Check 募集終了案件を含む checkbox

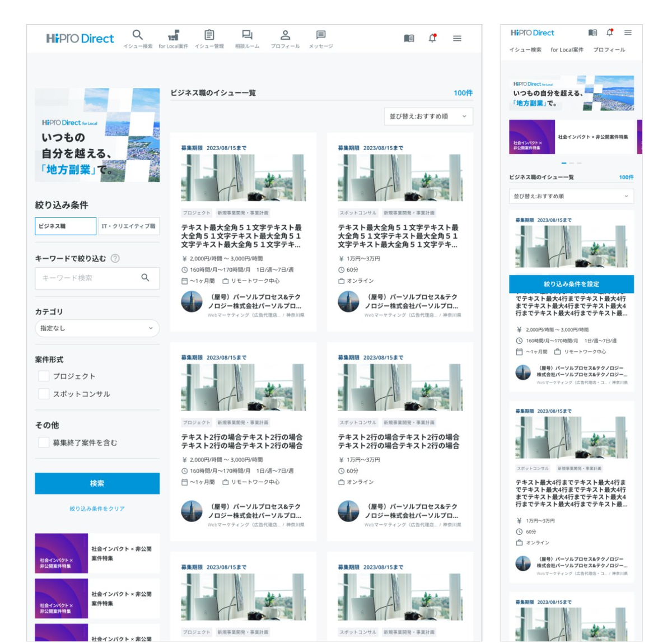click(x=44, y=442)
